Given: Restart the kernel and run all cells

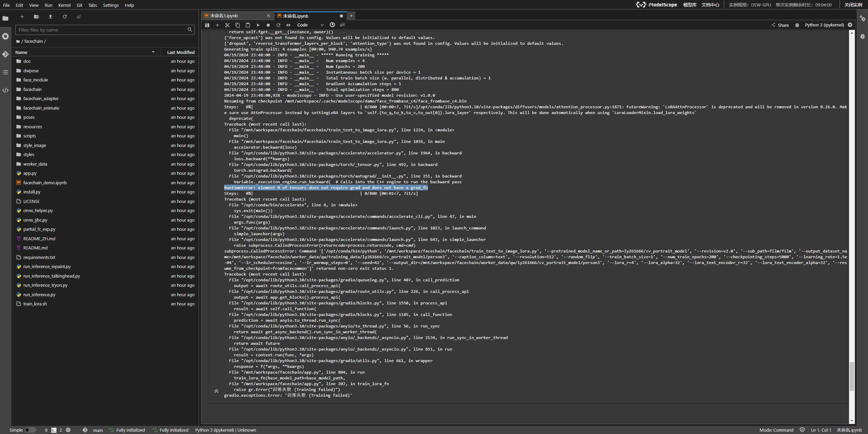Looking at the screenshot, I should coord(289,25).
